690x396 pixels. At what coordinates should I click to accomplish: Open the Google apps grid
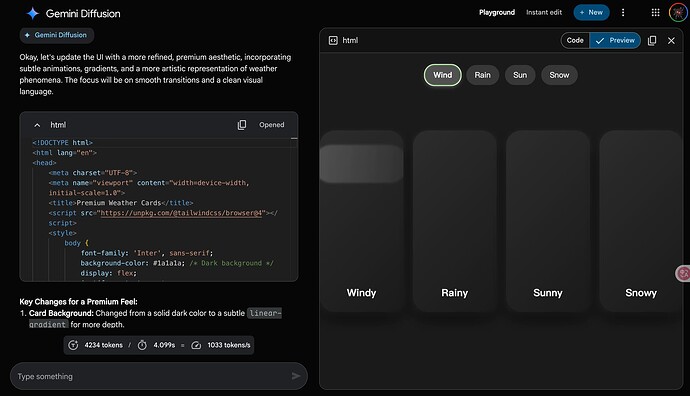655,12
